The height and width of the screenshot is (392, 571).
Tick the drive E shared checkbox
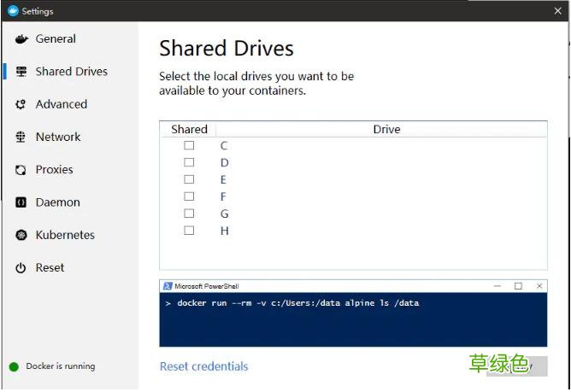[189, 179]
